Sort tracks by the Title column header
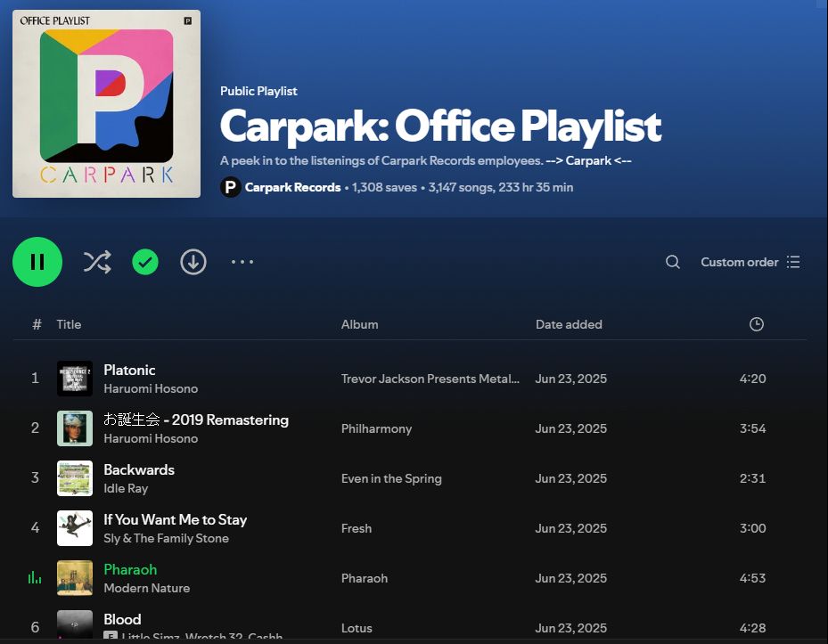828x644 pixels. (70, 324)
